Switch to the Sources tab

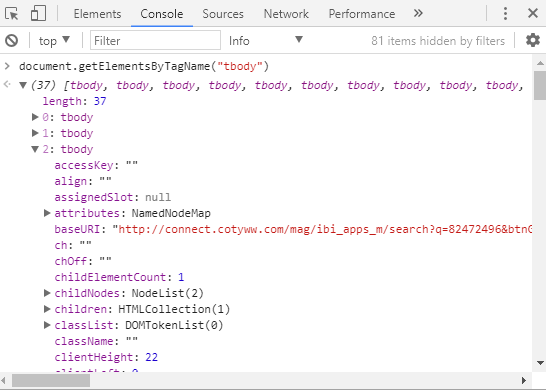coord(223,14)
